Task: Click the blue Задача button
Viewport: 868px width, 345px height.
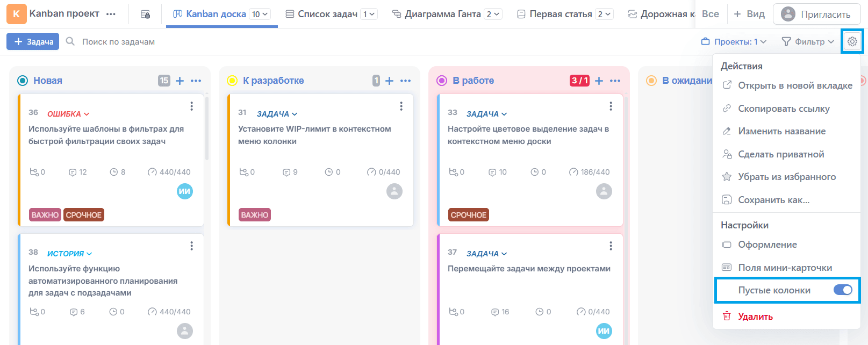Action: [x=33, y=41]
